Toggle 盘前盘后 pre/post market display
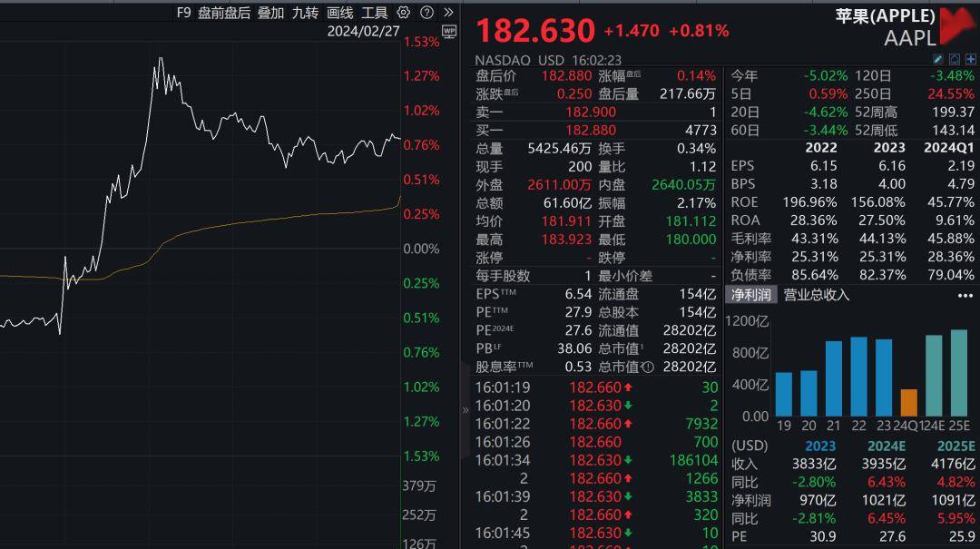The height and width of the screenshot is (549, 980). [220, 14]
